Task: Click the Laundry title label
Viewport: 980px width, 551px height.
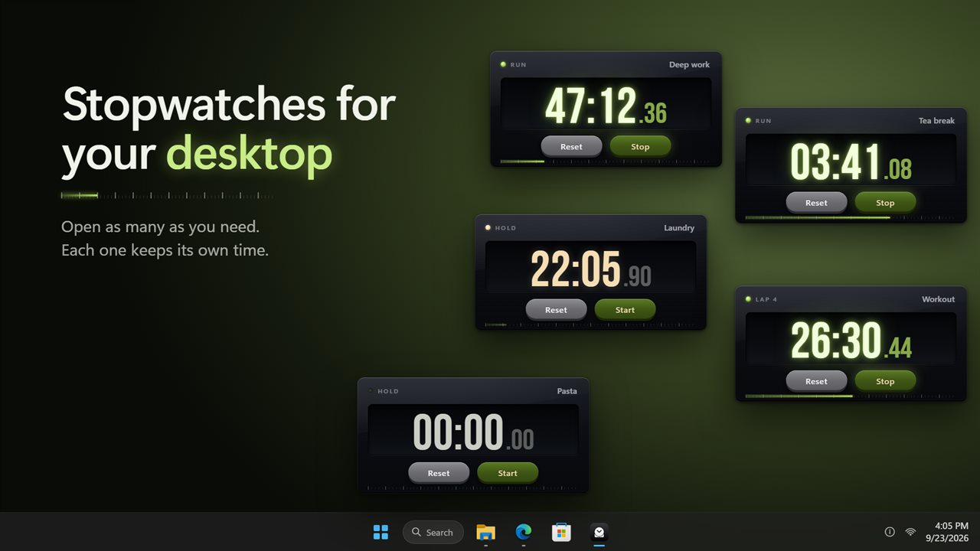Action: 679,228
